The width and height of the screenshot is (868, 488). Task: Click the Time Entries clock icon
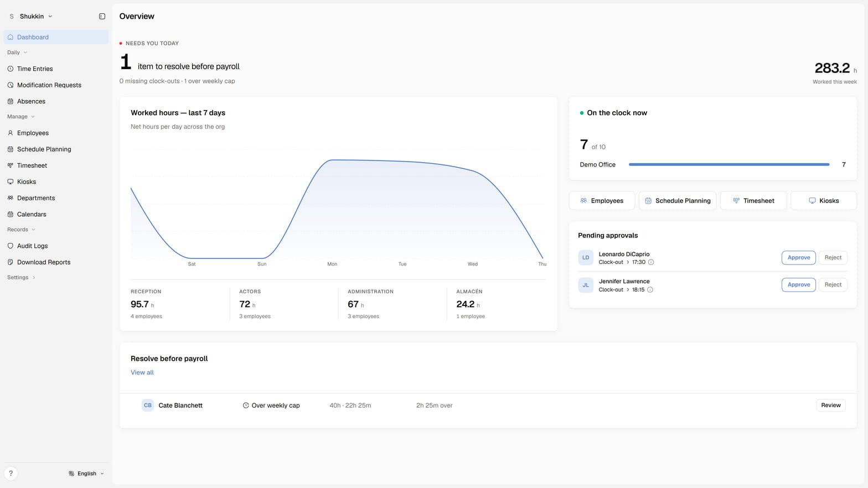click(11, 69)
